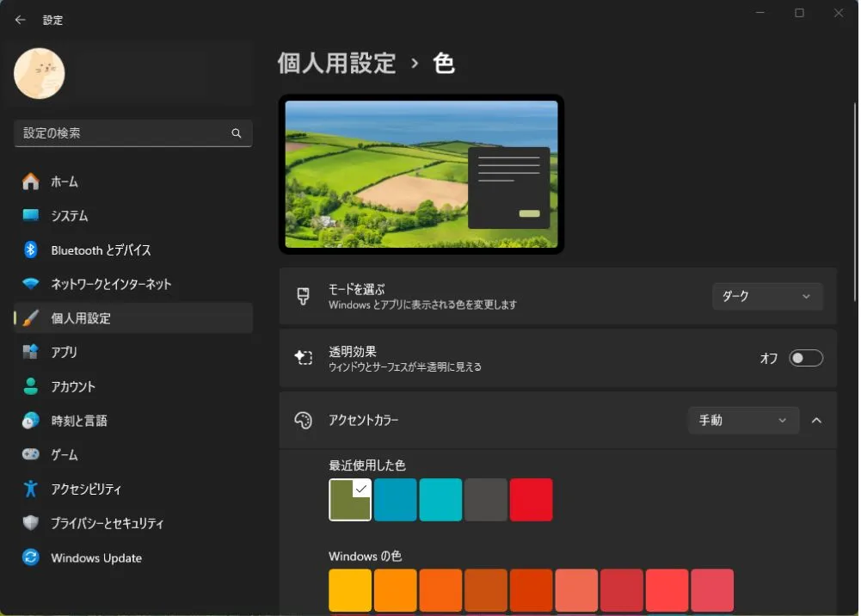Collapse the アクセントカラー section chevron
The width and height of the screenshot is (861, 616).
(816, 421)
